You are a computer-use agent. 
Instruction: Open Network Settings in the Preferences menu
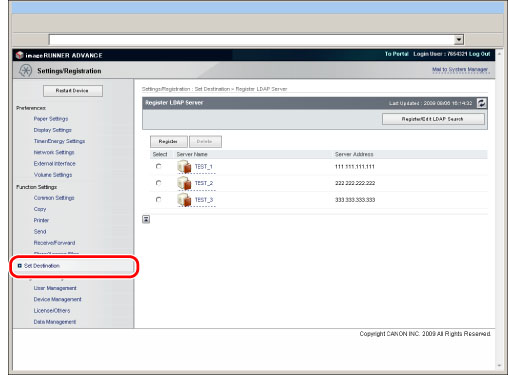54,152
